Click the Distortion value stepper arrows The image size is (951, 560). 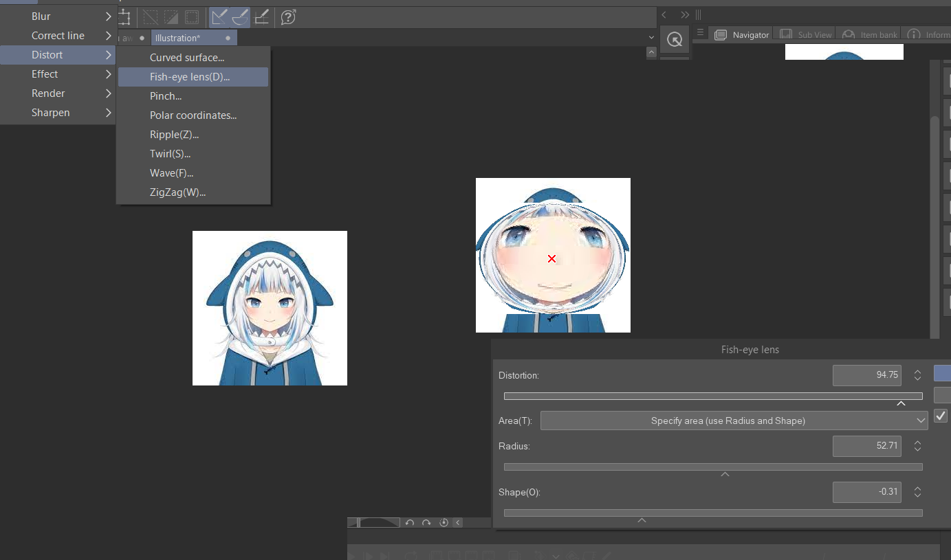click(x=917, y=375)
